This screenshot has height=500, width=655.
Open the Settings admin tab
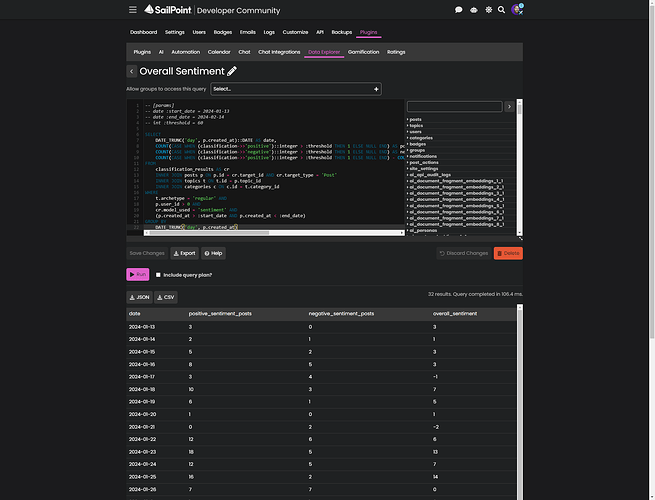[x=175, y=32]
